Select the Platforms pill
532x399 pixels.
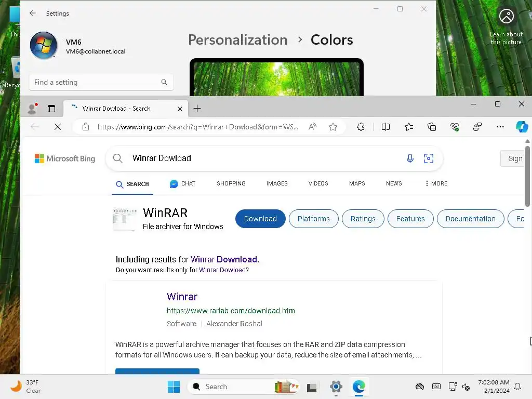(313, 219)
